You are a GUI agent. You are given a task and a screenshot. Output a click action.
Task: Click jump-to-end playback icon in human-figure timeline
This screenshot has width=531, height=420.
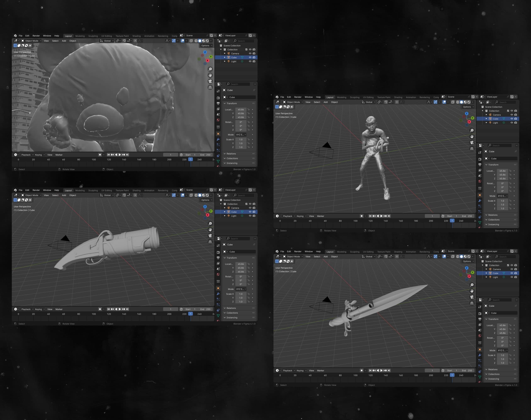(x=389, y=216)
